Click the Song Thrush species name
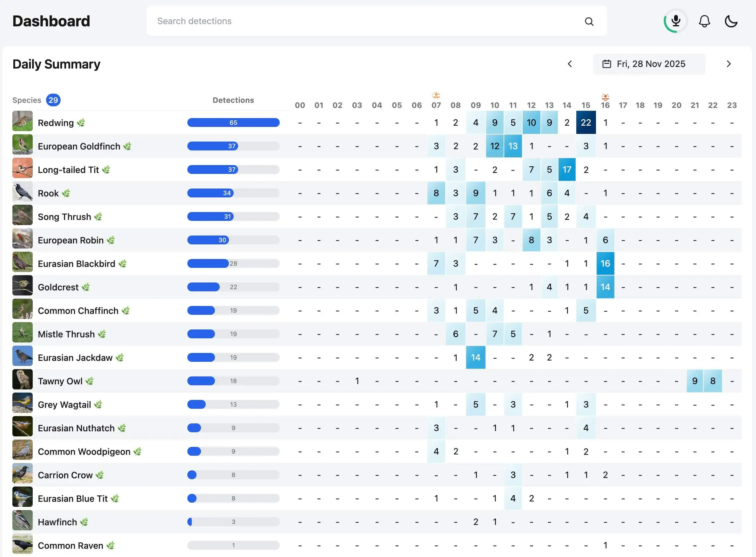Viewport: 756px width, 557px height. 64,216
